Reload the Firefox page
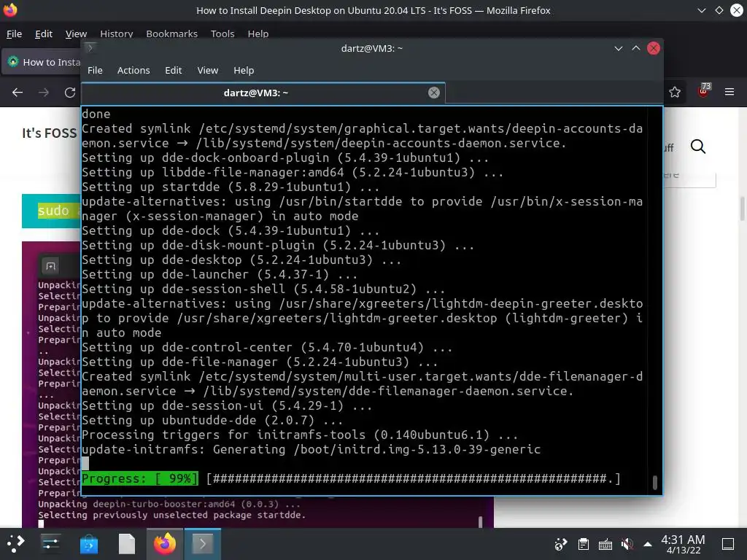The image size is (747, 560). (x=70, y=93)
